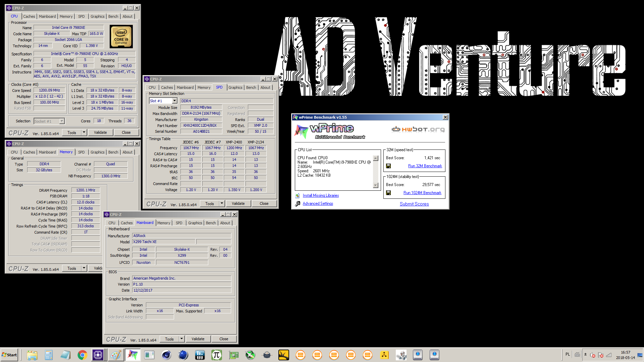Image resolution: width=644 pixels, height=362 pixels.
Task: Open the dark fuzzy creature taskbar icon
Action: click(267, 355)
